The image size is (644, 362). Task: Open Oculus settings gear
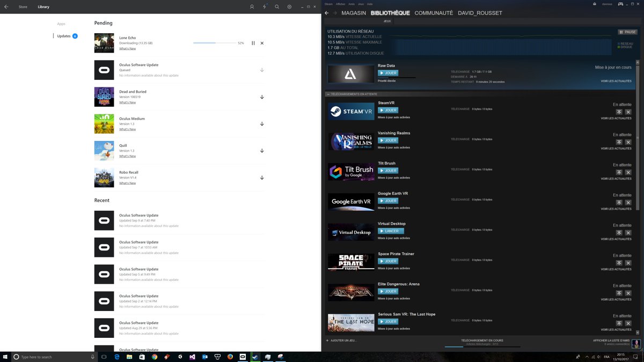(289, 7)
